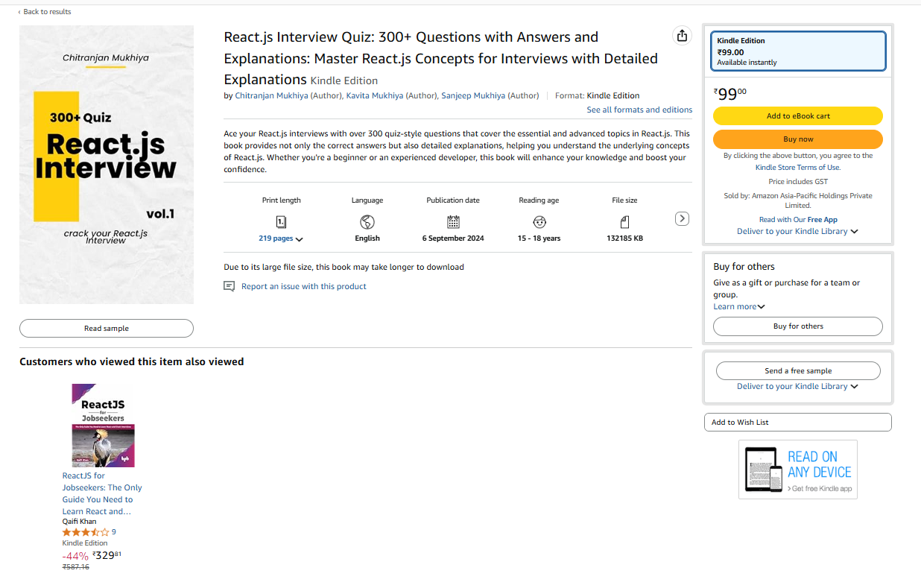Click the Report an issue speech-bubble icon

point(230,286)
